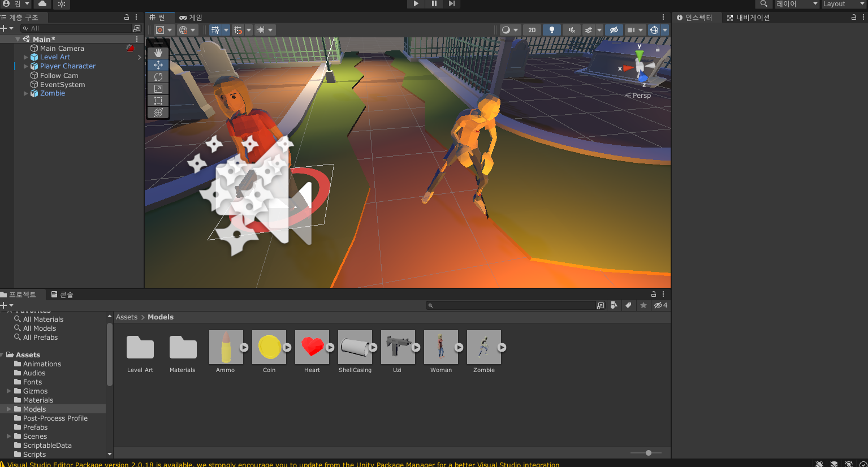This screenshot has width=868, height=467.
Task: Open the gizmos dropdown arrow
Action: pos(665,30)
